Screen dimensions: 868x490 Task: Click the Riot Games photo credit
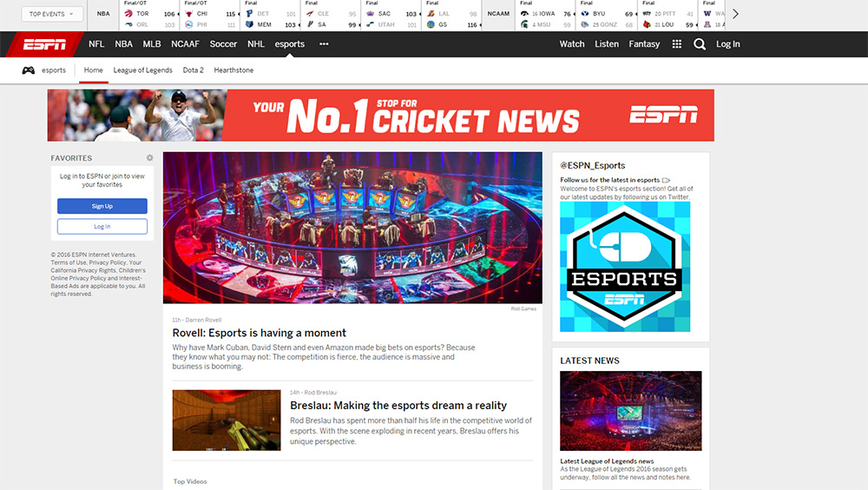[523, 308]
